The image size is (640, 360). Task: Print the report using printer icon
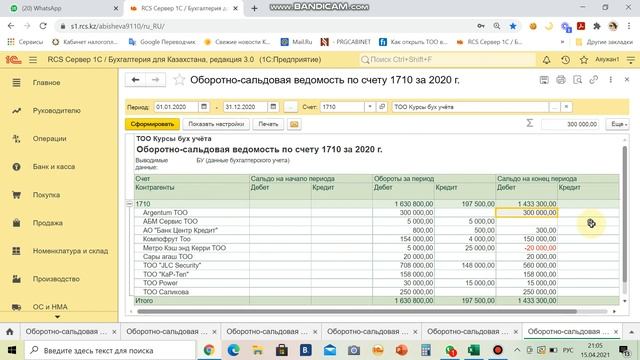(561, 80)
